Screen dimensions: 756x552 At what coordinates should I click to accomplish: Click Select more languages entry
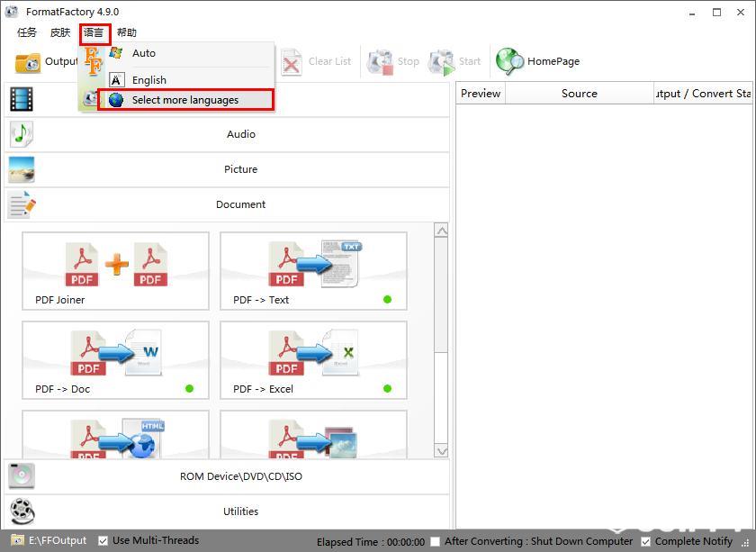coord(185,100)
